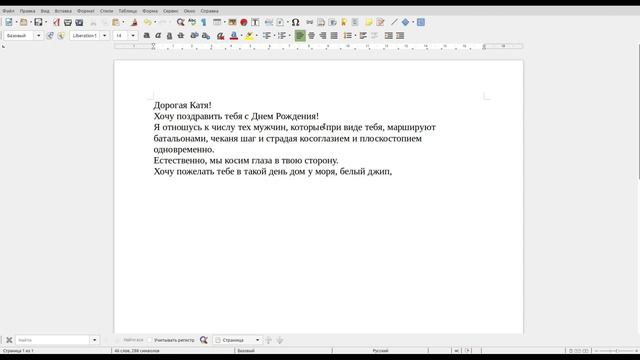This screenshot has height=360, width=640.
Task: Insert an image icon
Action: (x=232, y=22)
